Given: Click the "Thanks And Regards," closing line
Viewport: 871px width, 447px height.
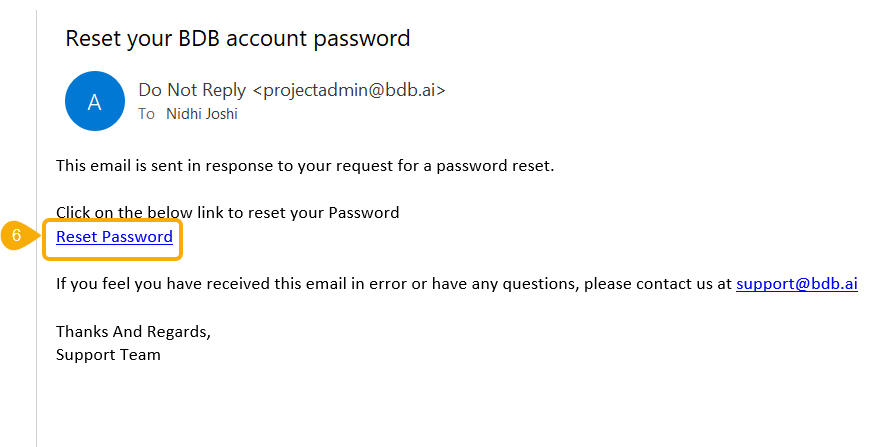Looking at the screenshot, I should pyautogui.click(x=133, y=331).
